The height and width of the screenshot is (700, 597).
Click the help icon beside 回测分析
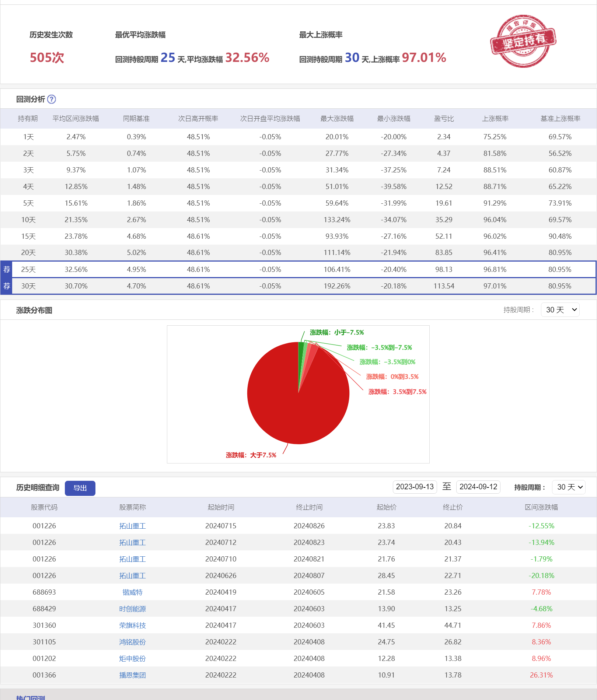pos(52,99)
